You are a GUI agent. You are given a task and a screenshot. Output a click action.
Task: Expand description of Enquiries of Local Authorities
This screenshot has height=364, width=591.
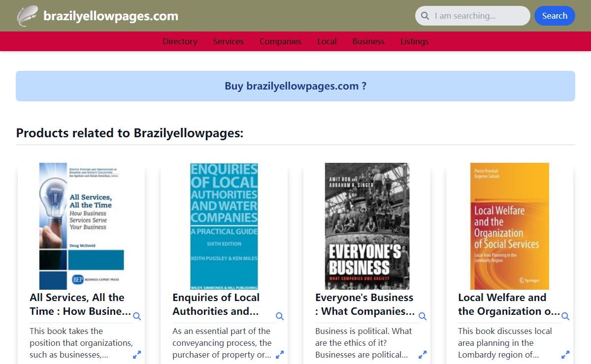280,355
